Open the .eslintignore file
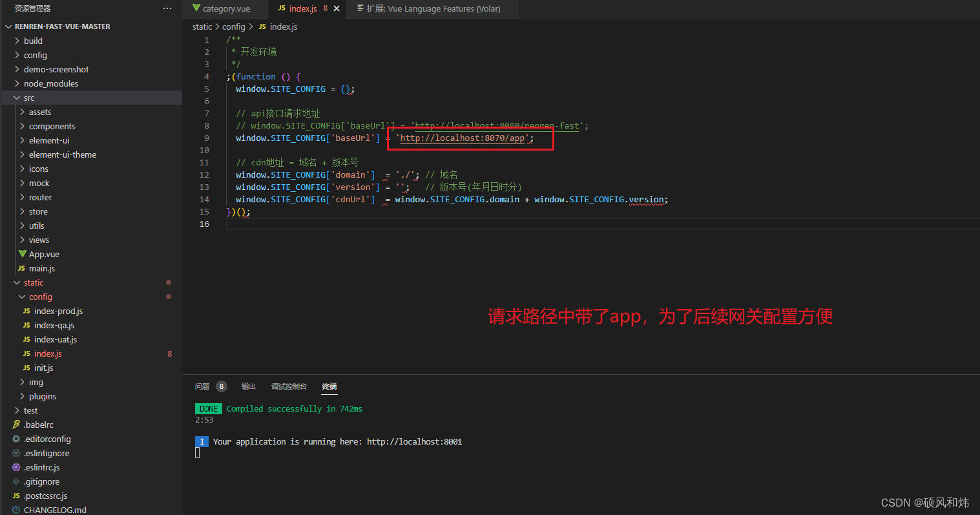The height and width of the screenshot is (515, 980). click(x=47, y=453)
